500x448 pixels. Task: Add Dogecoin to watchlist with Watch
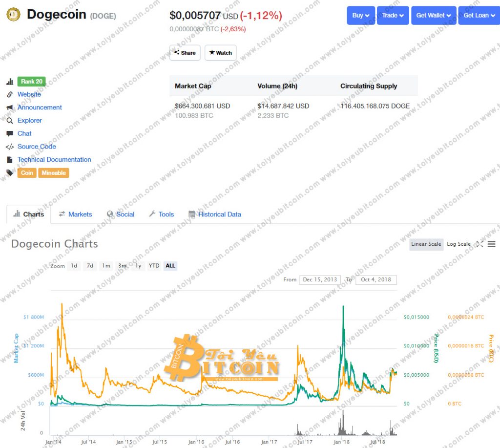[x=221, y=53]
